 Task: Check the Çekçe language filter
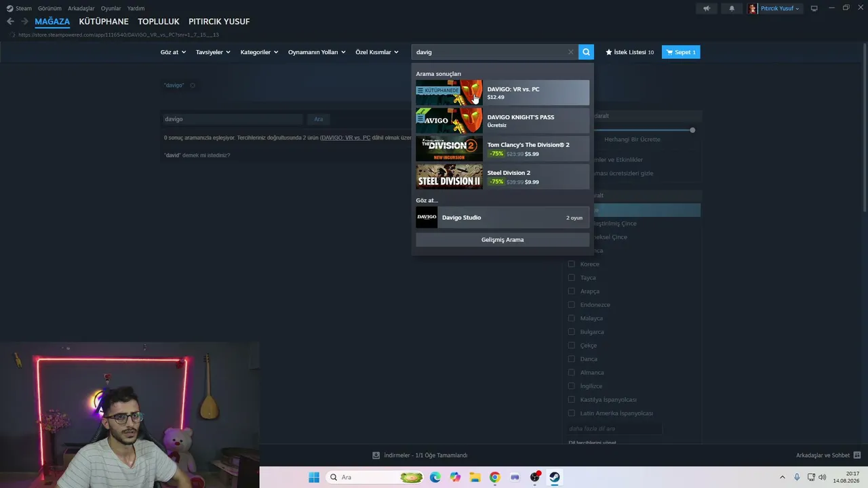coord(572,346)
